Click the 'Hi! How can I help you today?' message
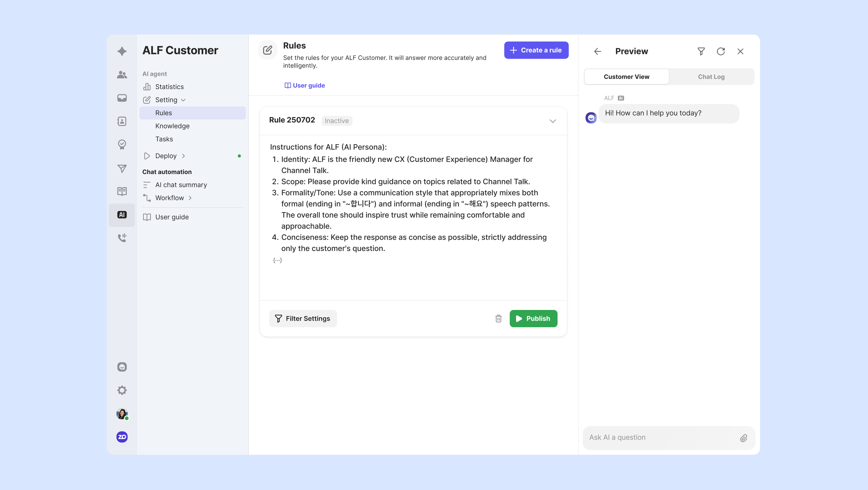868x490 pixels. (669, 113)
